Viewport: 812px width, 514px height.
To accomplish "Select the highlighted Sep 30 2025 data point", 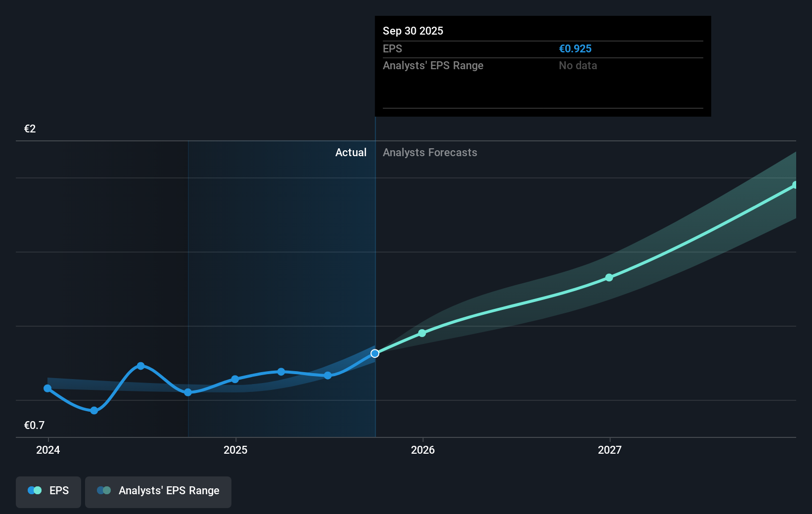I will click(375, 352).
